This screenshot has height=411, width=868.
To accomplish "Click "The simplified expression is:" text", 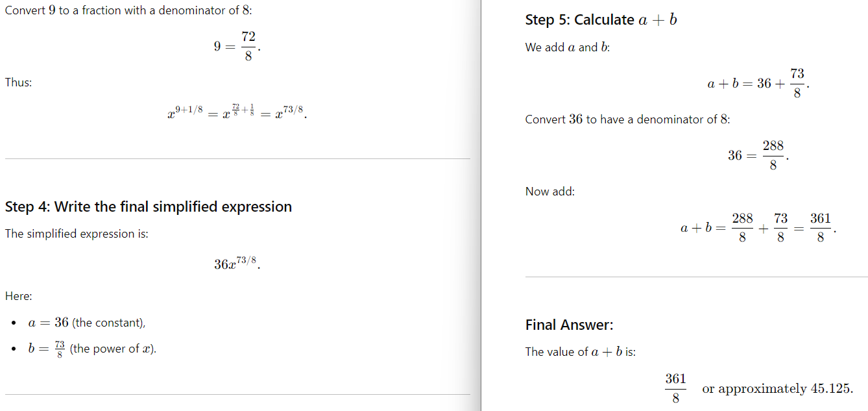I will (x=77, y=234).
